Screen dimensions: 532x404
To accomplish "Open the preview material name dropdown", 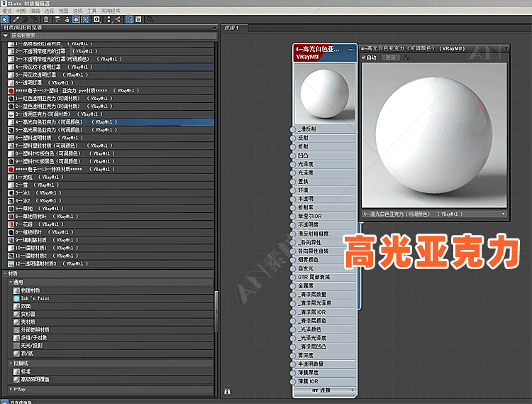I will point(503,213).
